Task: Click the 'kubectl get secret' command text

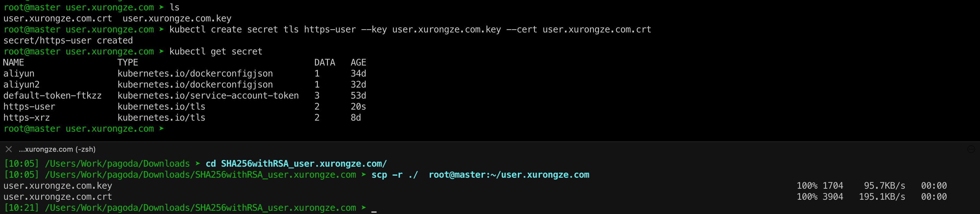Action: pyautogui.click(x=216, y=52)
